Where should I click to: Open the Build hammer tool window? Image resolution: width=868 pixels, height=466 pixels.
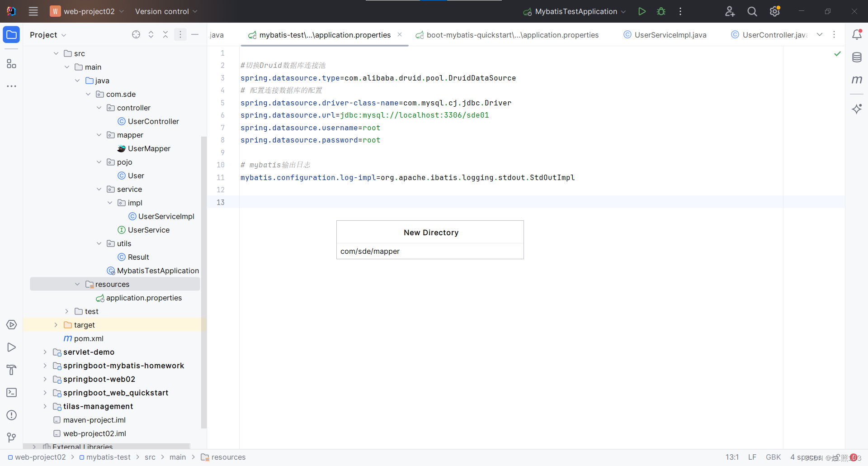(11, 370)
